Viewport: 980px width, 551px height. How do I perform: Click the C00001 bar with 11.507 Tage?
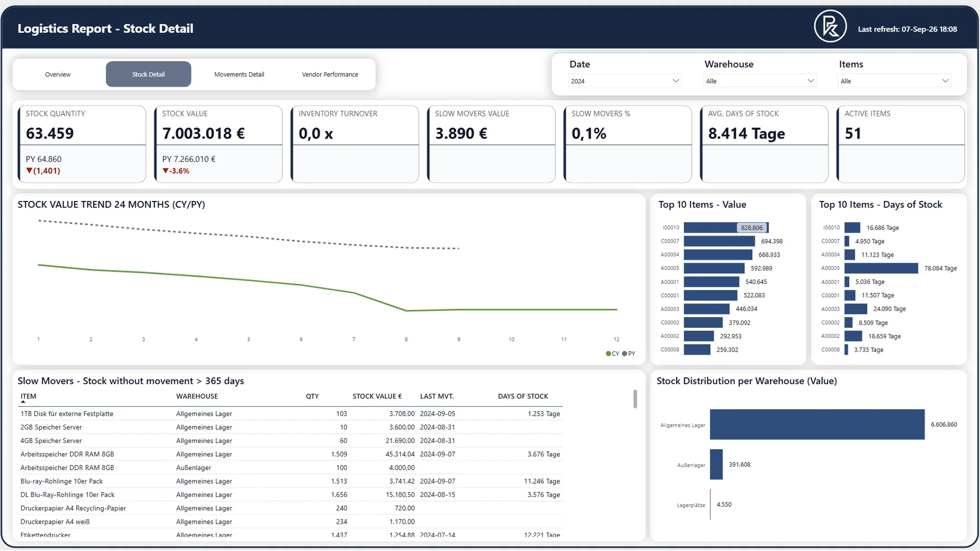point(850,296)
